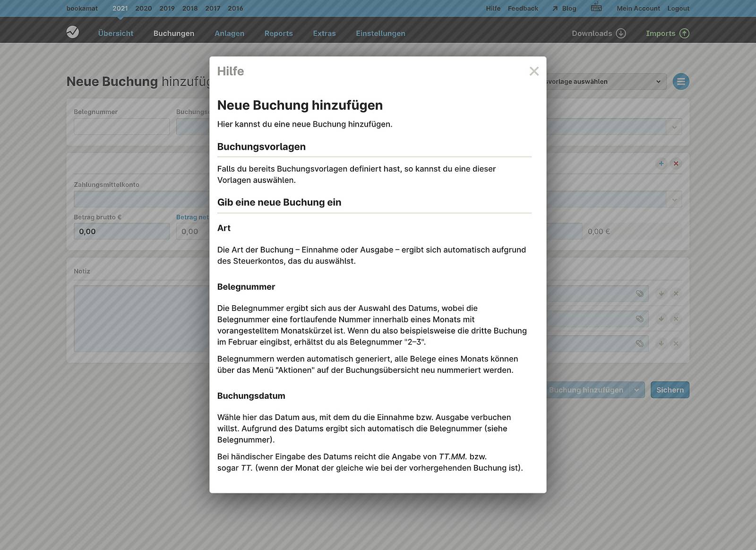Switch to year 2020
Screen dimensions: 756x550
coord(144,9)
